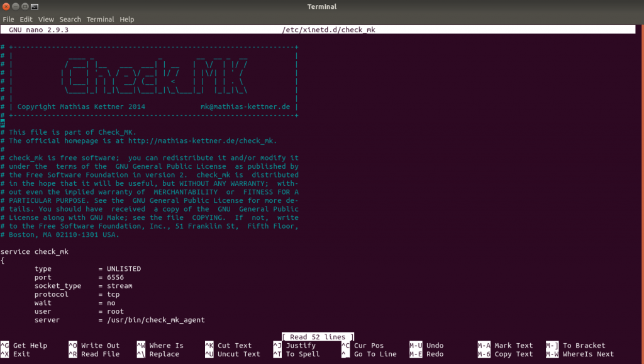
Task: Click the 'socket_type' line value stream
Action: [x=119, y=286]
